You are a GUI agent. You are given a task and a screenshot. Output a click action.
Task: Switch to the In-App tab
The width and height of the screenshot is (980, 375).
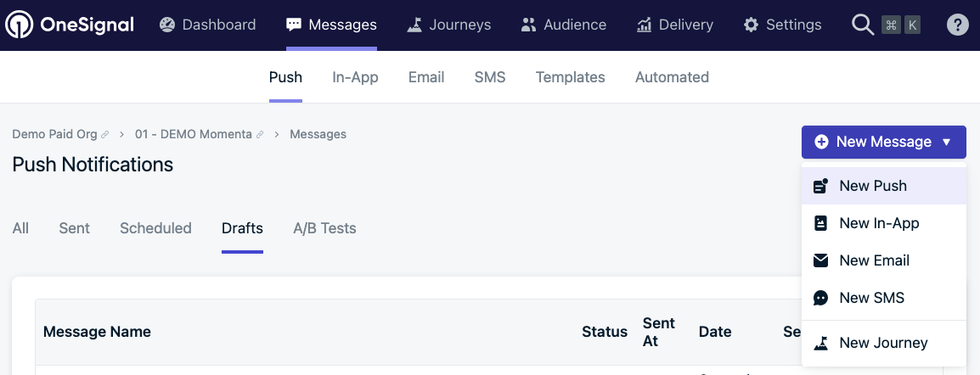tap(355, 77)
